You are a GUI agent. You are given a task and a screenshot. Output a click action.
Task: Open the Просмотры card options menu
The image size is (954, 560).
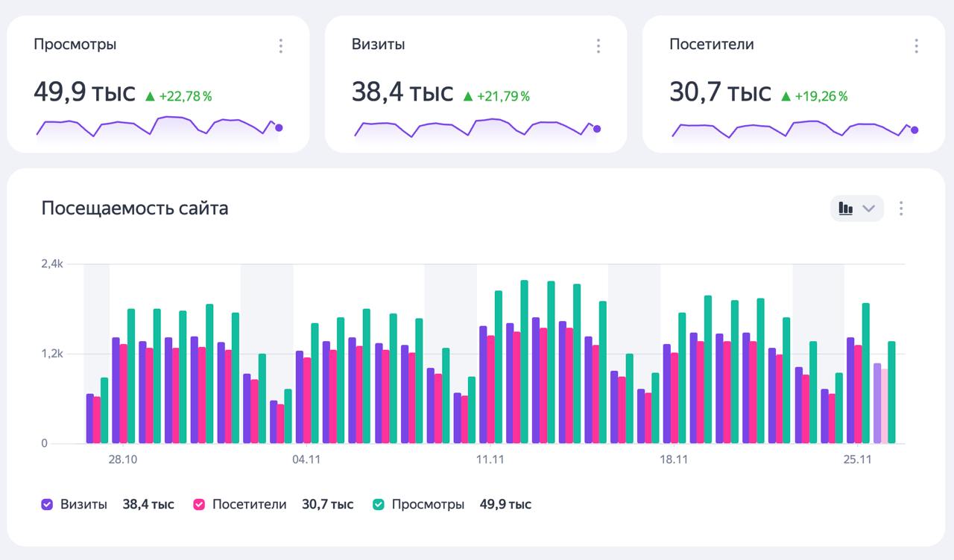point(281,46)
